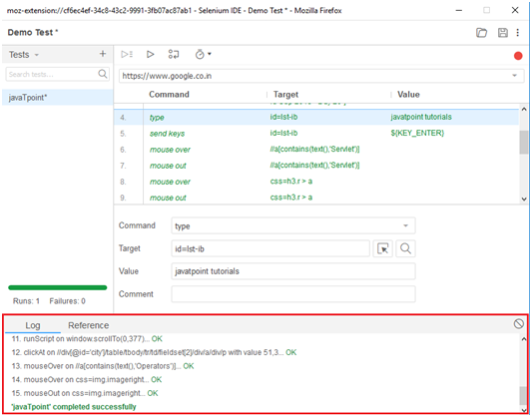The height and width of the screenshot is (417, 532).
Task: Click select target in page icon
Action: (x=382, y=248)
